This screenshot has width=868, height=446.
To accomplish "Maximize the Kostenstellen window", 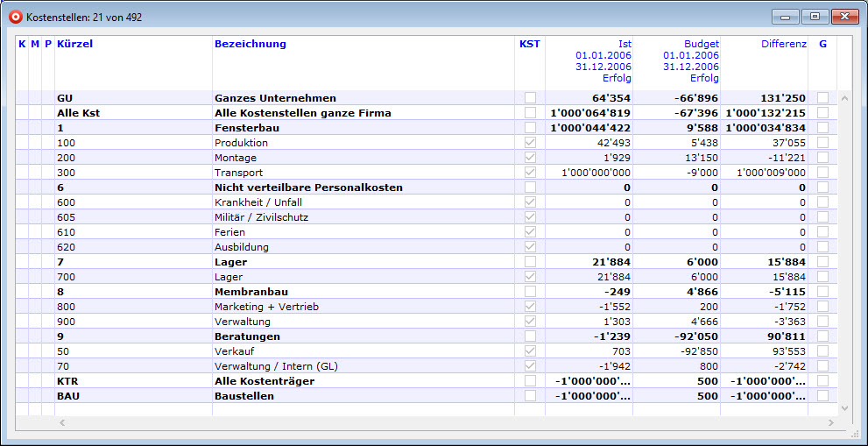I will 815,17.
